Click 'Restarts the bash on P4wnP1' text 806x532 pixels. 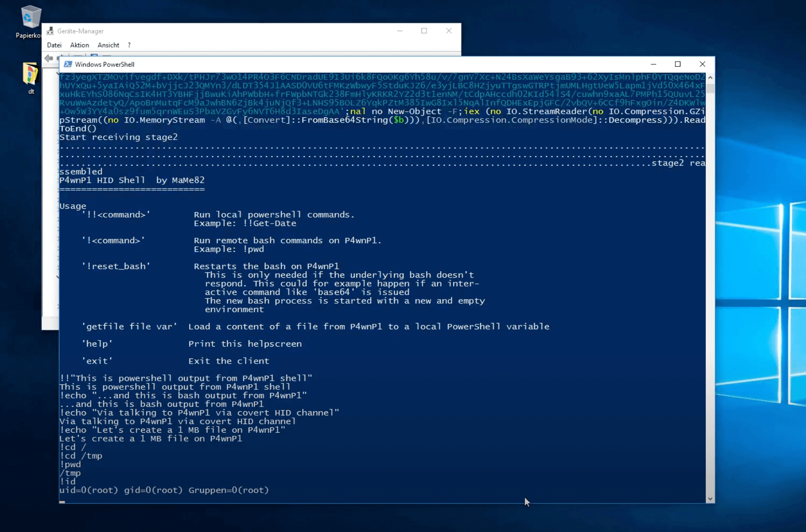[266, 266]
